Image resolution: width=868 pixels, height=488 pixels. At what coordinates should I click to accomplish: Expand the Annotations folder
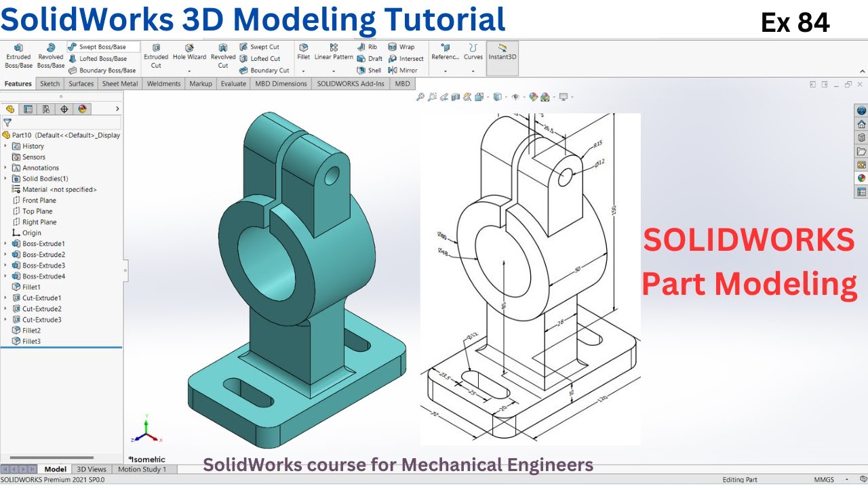pyautogui.click(x=6, y=168)
